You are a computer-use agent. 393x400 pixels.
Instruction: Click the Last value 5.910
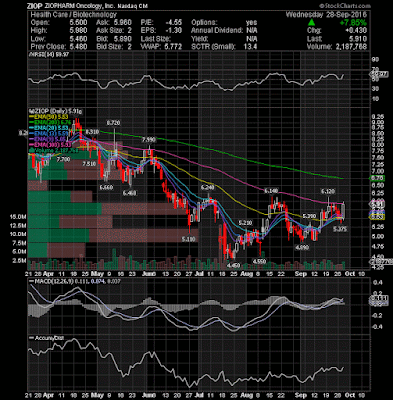point(358,39)
